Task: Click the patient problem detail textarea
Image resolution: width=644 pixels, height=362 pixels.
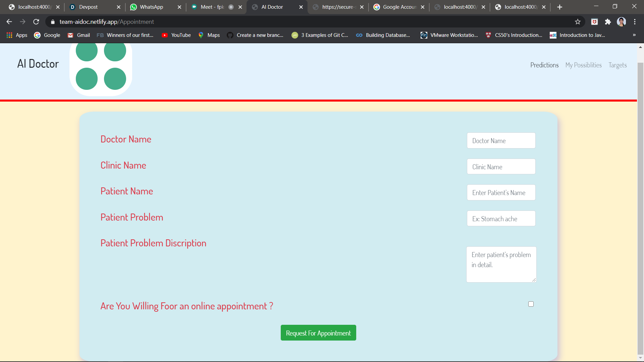Action: point(501,265)
